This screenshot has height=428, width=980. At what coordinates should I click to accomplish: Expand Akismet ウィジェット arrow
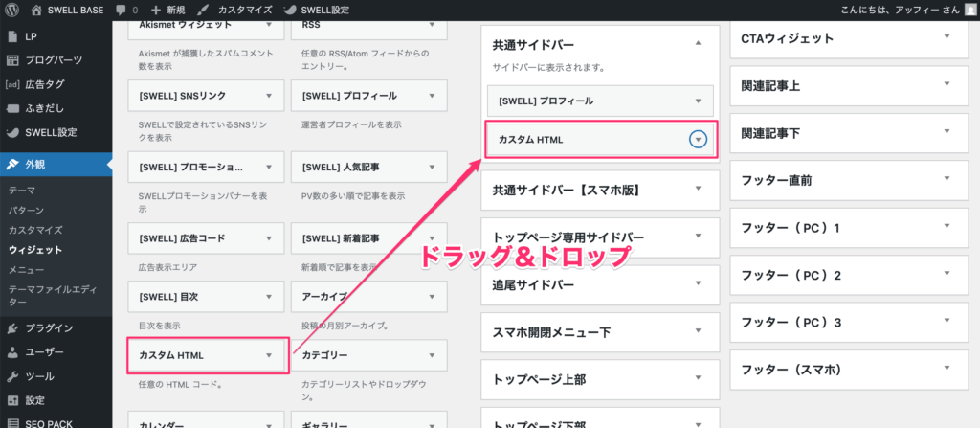point(269,25)
